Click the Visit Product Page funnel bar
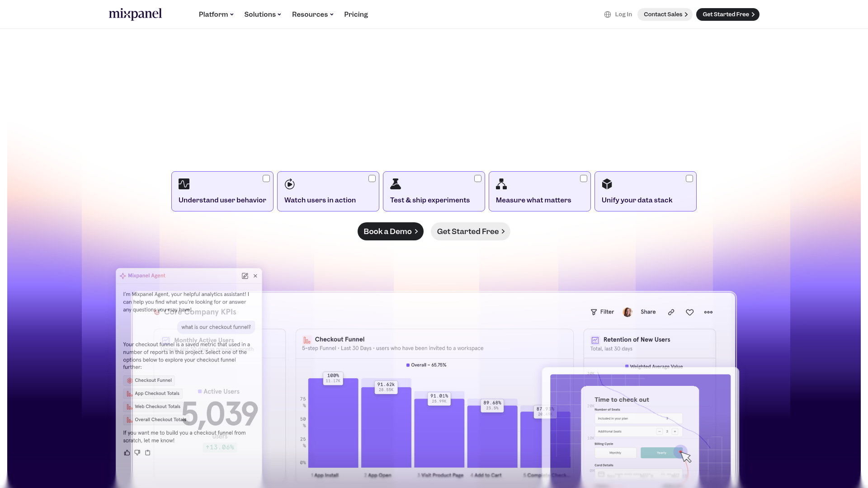 tap(439, 433)
